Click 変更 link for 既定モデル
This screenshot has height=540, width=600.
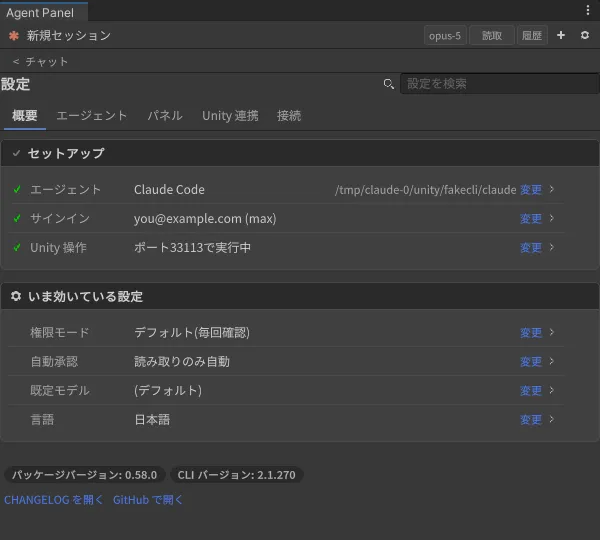coord(531,391)
